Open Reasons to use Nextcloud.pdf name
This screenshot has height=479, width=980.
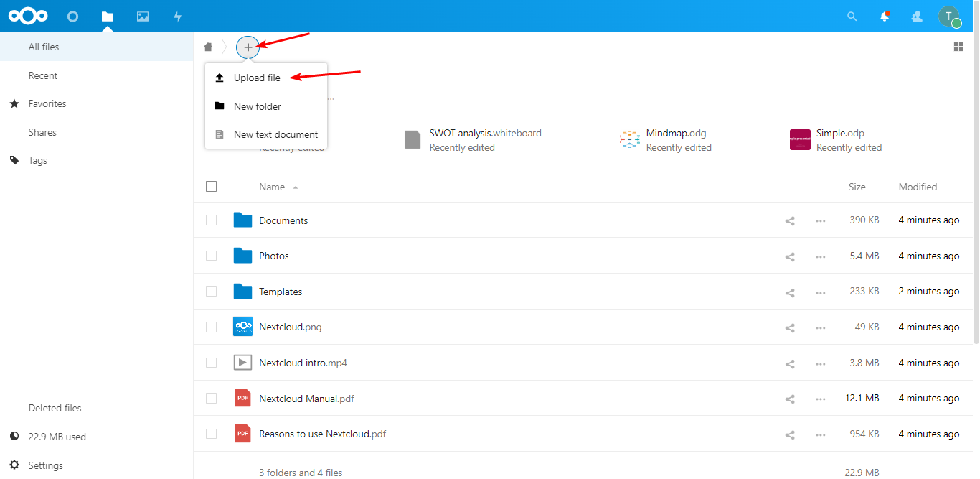coord(323,434)
